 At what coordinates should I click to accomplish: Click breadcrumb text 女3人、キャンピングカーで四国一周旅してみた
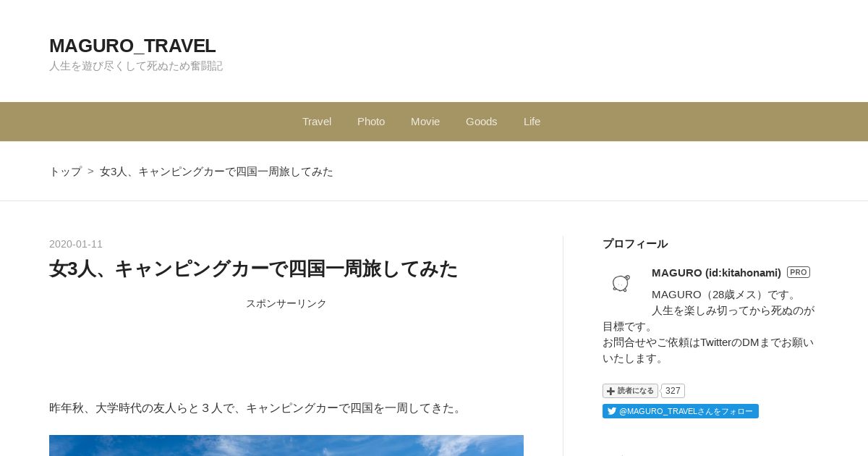pos(216,172)
